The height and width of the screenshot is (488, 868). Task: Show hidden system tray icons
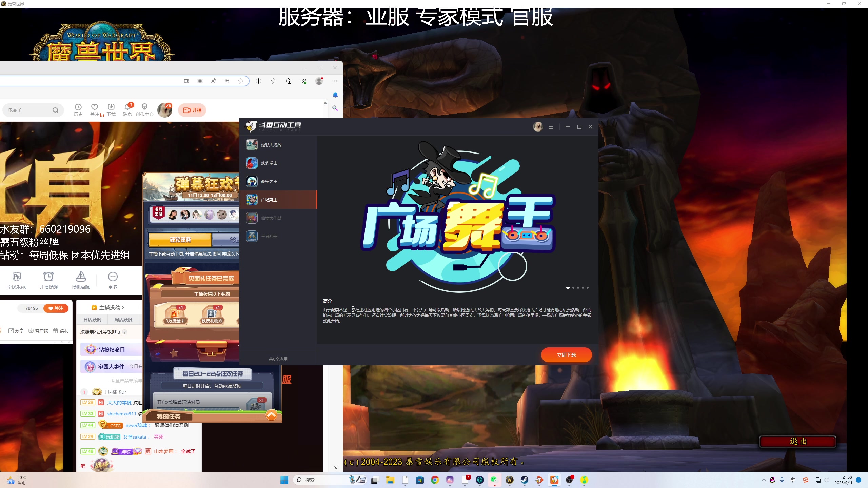[764, 480]
